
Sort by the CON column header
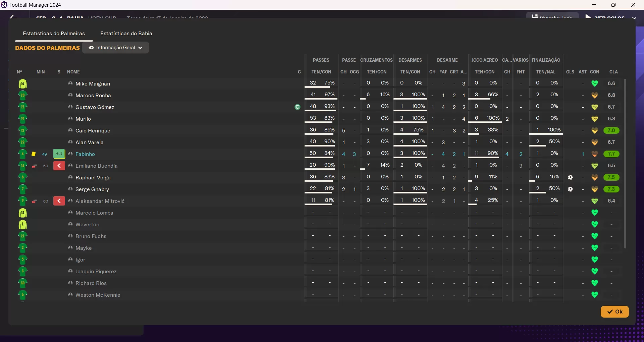pyautogui.click(x=595, y=72)
